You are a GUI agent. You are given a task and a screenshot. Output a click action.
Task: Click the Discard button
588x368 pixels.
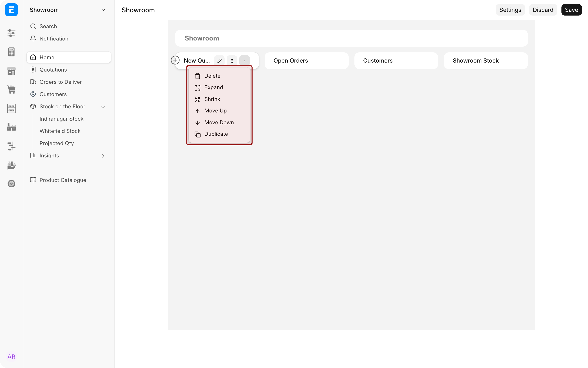(543, 10)
